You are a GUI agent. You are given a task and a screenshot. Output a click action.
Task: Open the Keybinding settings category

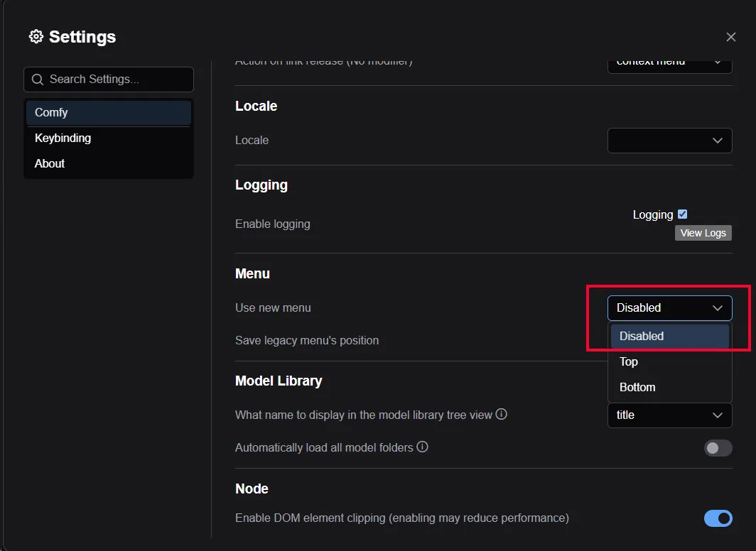tap(63, 138)
